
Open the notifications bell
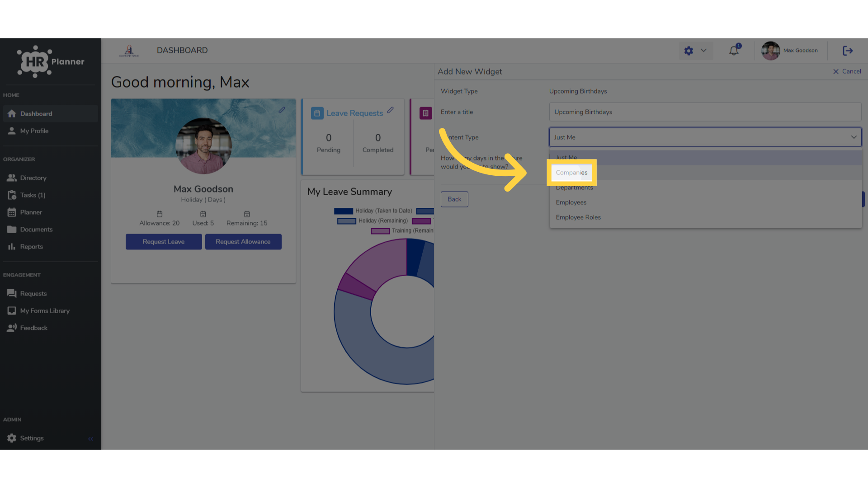pyautogui.click(x=734, y=51)
